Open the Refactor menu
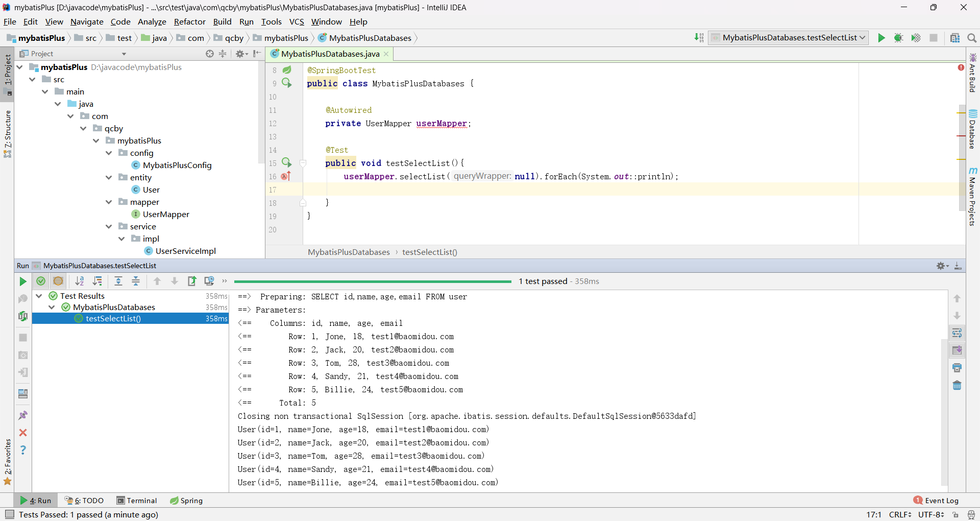Screen dimensions: 980x521 [x=189, y=21]
